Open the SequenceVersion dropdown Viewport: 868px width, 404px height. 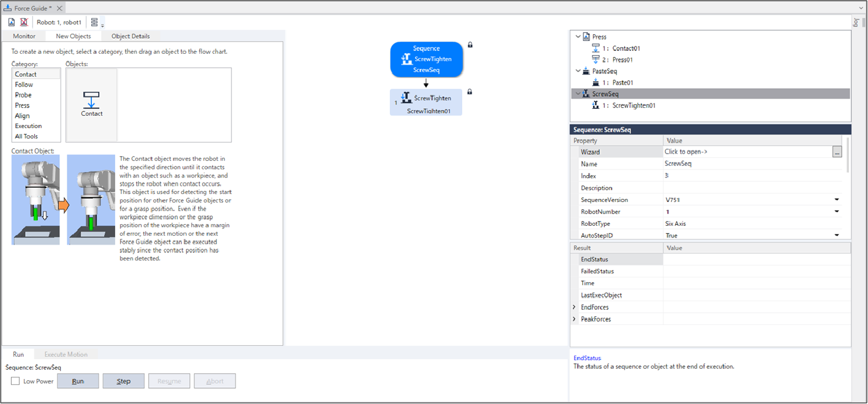(836, 200)
